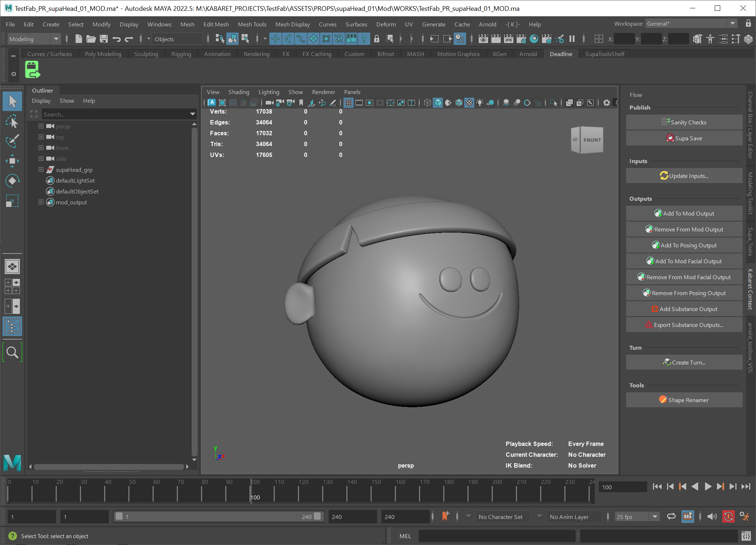Click the Outliner search field
756x545 pixels.
(116, 114)
